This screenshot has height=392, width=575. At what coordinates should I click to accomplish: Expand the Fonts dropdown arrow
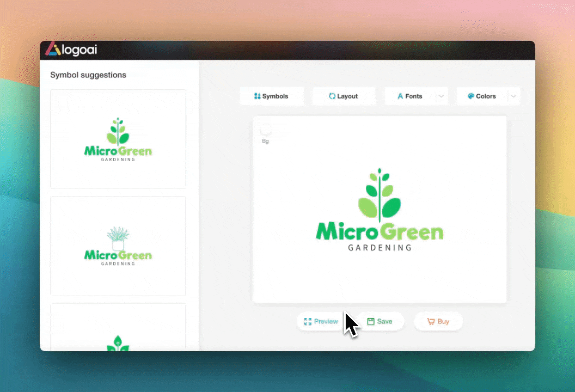click(442, 96)
